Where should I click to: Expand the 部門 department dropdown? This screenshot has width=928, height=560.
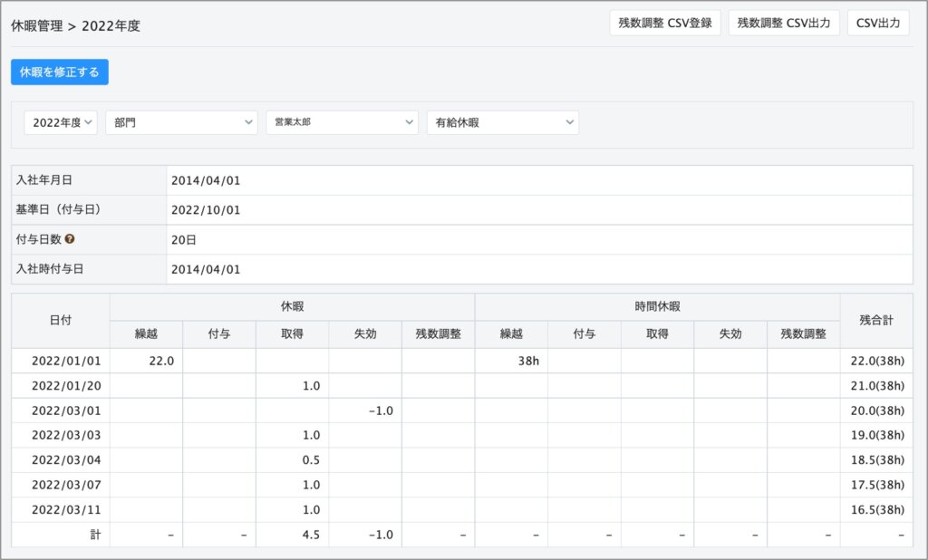tap(181, 122)
